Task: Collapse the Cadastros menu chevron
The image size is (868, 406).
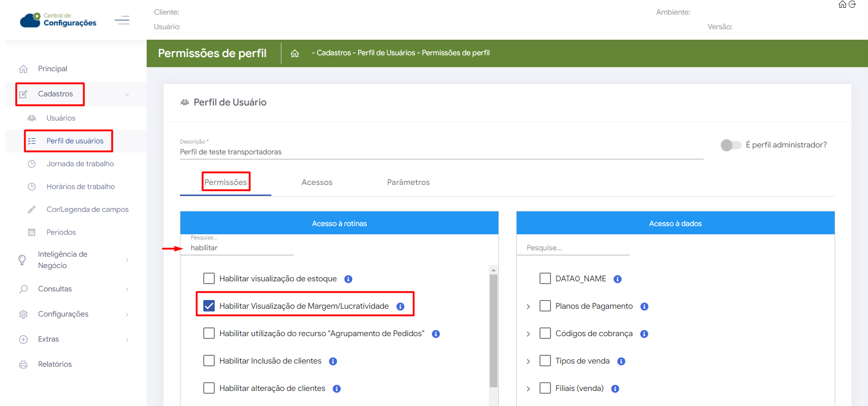Action: tap(127, 95)
